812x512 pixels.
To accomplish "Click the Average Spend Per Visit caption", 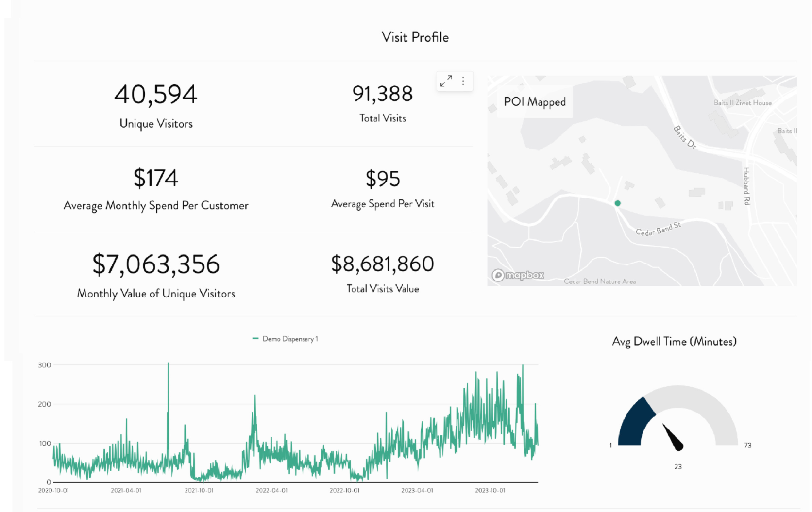I will coord(383,204).
